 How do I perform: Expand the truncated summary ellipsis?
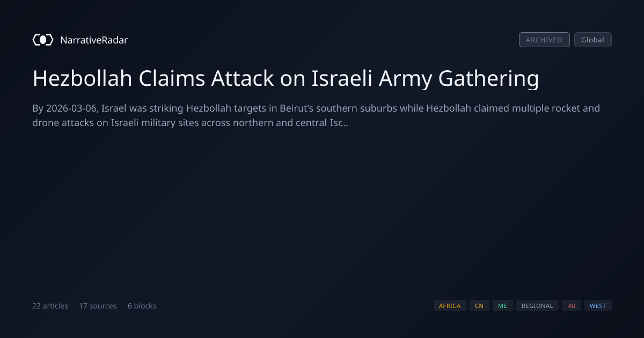(344, 123)
